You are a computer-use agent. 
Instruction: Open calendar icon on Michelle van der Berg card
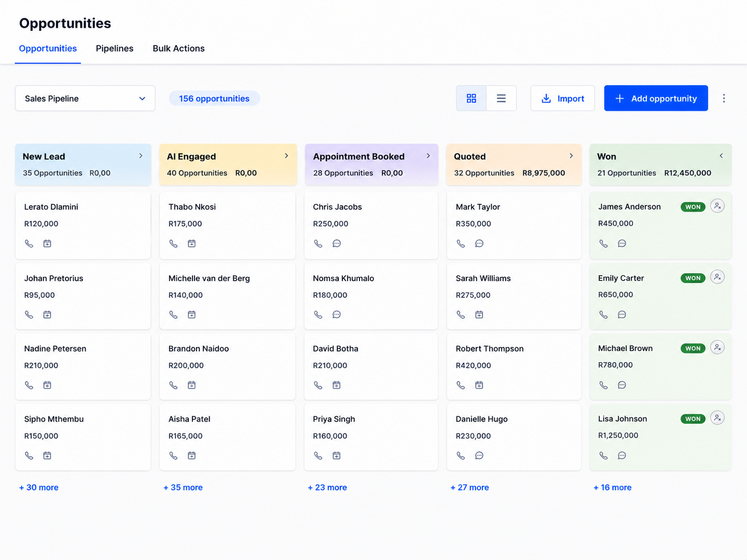coord(191,315)
